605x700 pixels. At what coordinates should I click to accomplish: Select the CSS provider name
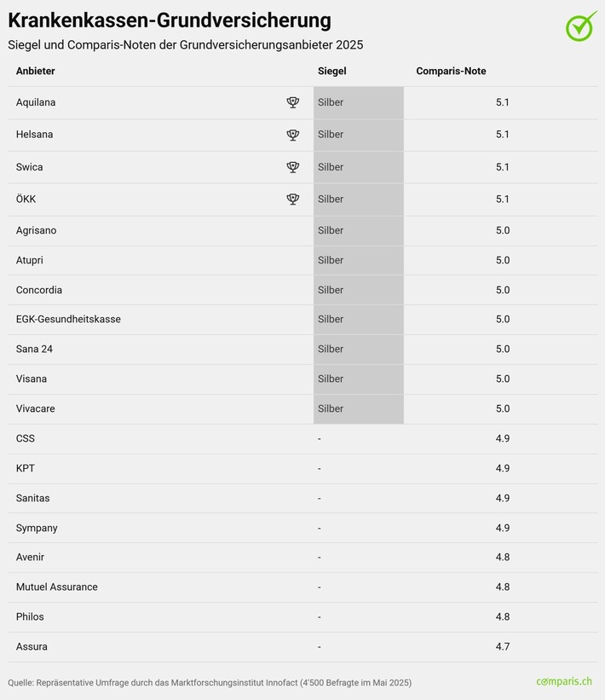pyautogui.click(x=26, y=438)
